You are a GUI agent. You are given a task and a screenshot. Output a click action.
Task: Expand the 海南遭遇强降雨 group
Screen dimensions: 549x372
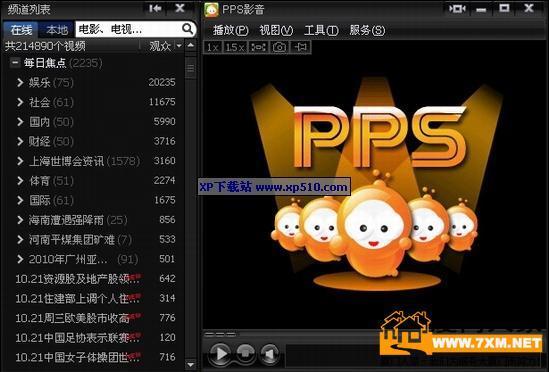[x=20, y=220]
